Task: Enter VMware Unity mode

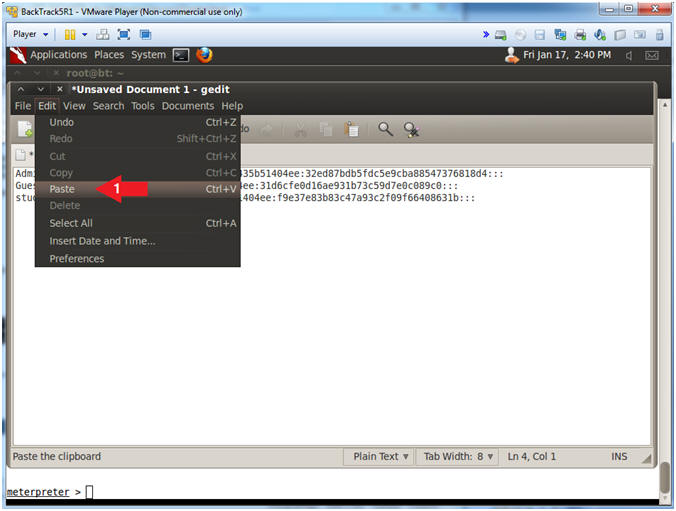Action: pos(146,34)
